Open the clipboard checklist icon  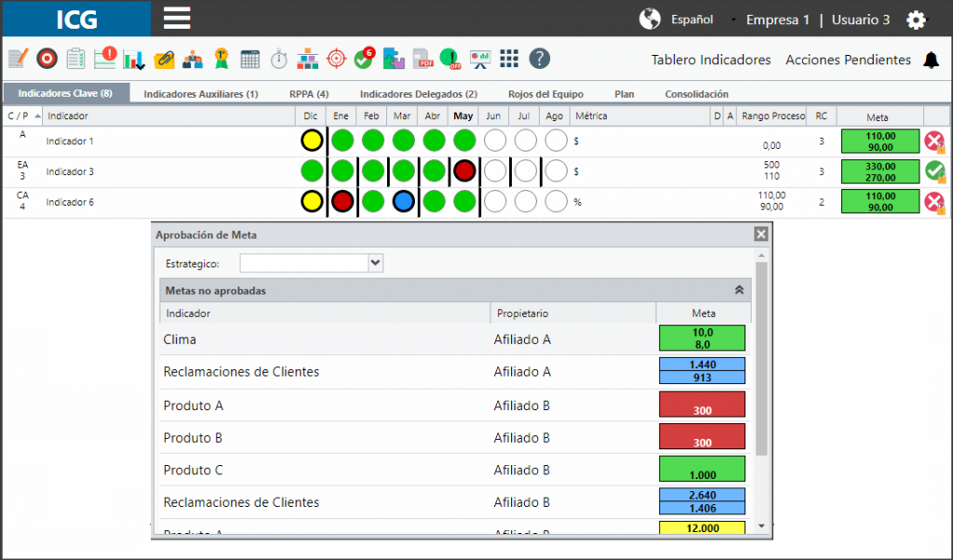coord(76,59)
